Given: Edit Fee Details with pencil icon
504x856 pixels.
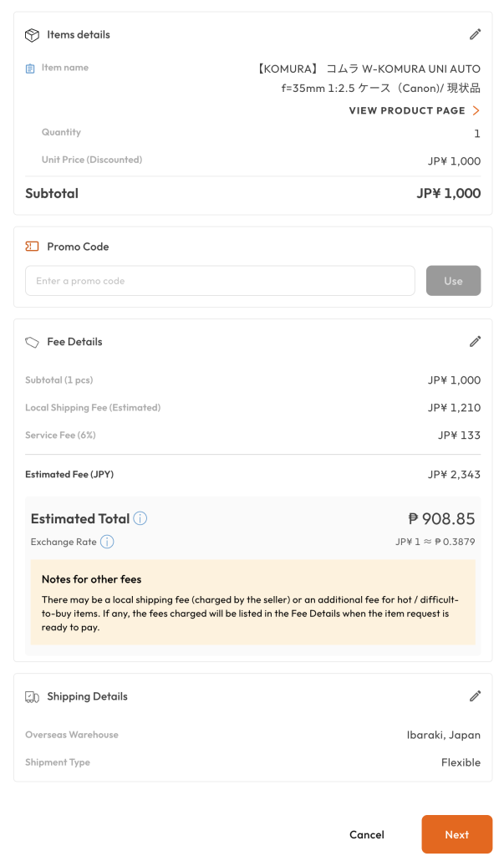Looking at the screenshot, I should point(475,341).
